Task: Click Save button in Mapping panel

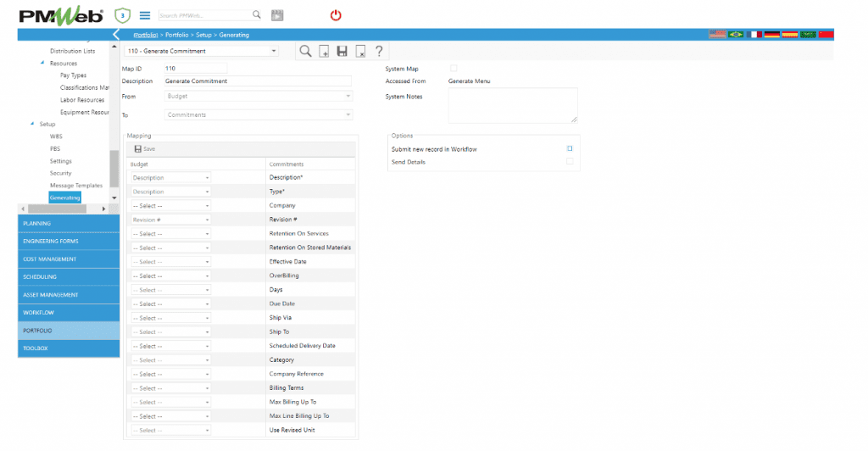Action: point(144,149)
